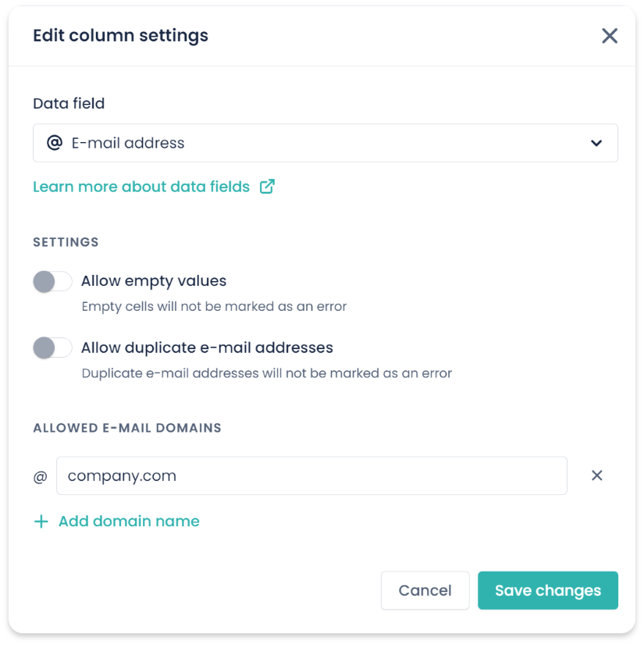Close the Edit column settings dialog
The height and width of the screenshot is (645, 644).
(x=609, y=36)
